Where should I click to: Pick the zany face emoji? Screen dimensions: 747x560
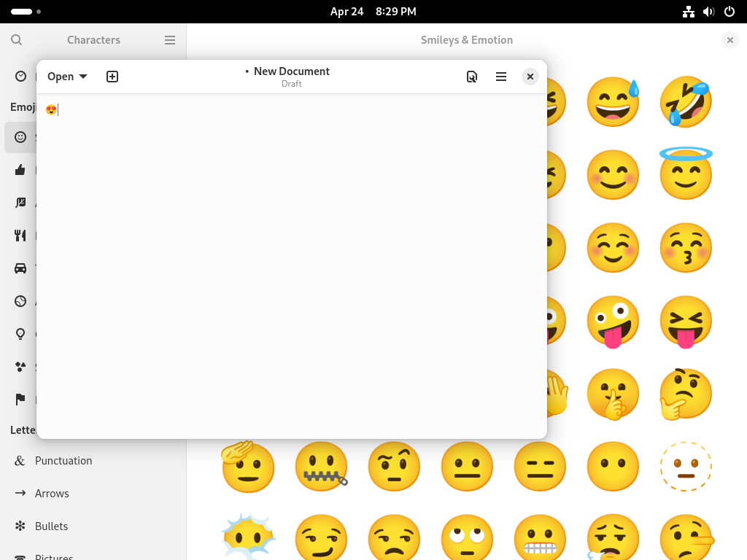613,322
